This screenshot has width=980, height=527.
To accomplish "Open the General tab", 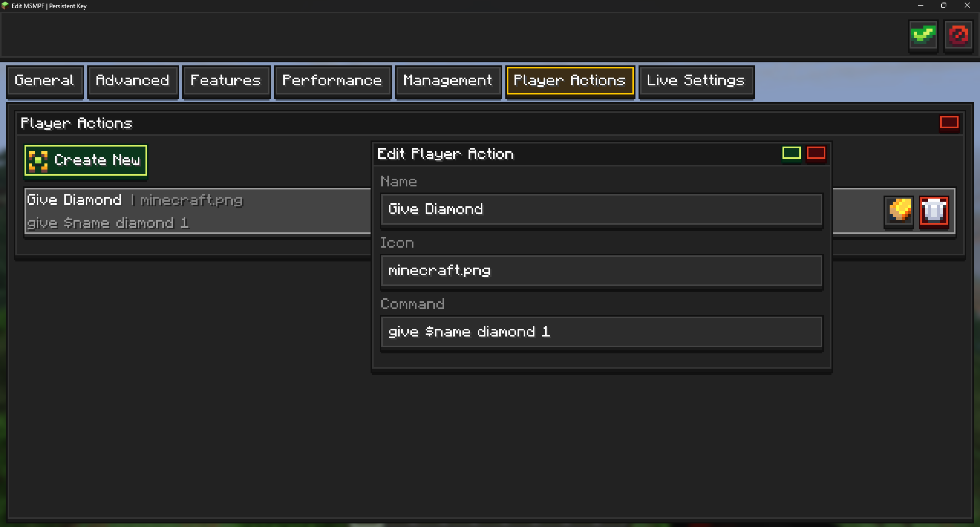I will (x=45, y=81).
